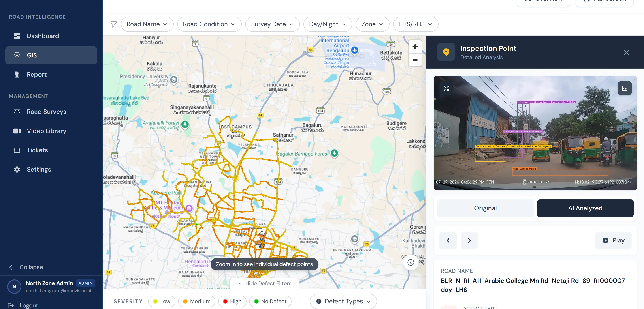Click the Logout icon
Image resolution: width=644 pixels, height=309 pixels.
pos(11,305)
